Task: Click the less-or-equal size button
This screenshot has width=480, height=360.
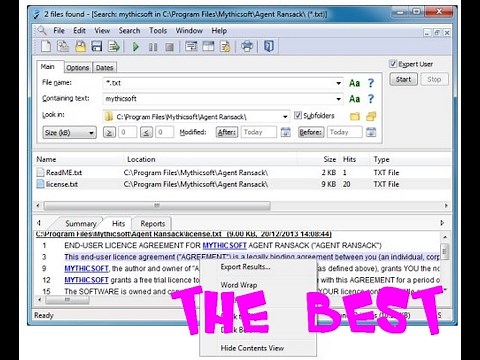Action: click(x=146, y=132)
